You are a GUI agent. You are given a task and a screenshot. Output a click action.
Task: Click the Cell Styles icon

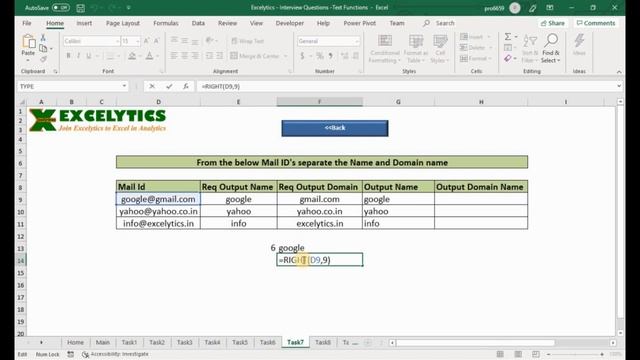(x=440, y=41)
